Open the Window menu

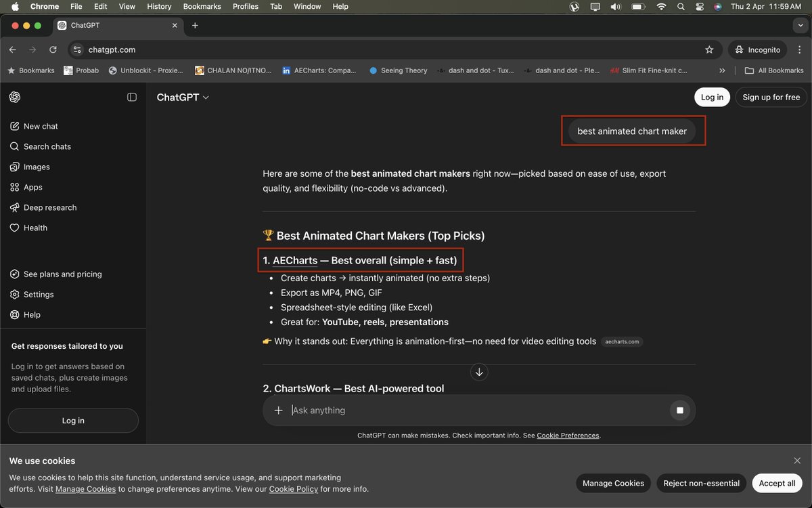pos(307,6)
